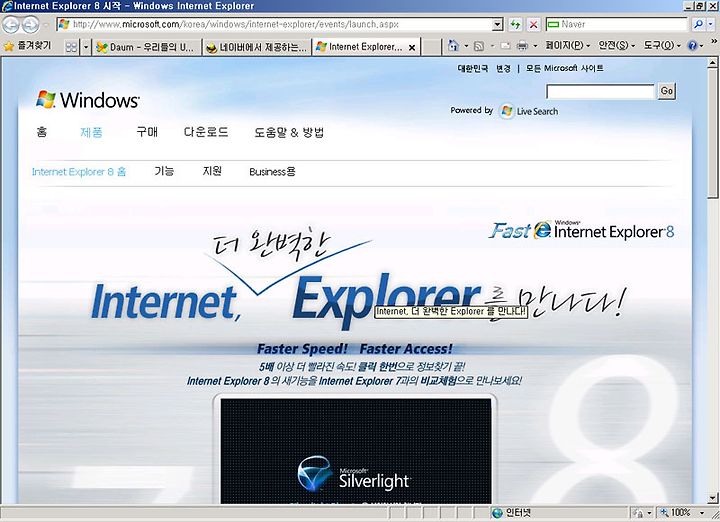Open the Print options dropdown arrow

(535, 46)
